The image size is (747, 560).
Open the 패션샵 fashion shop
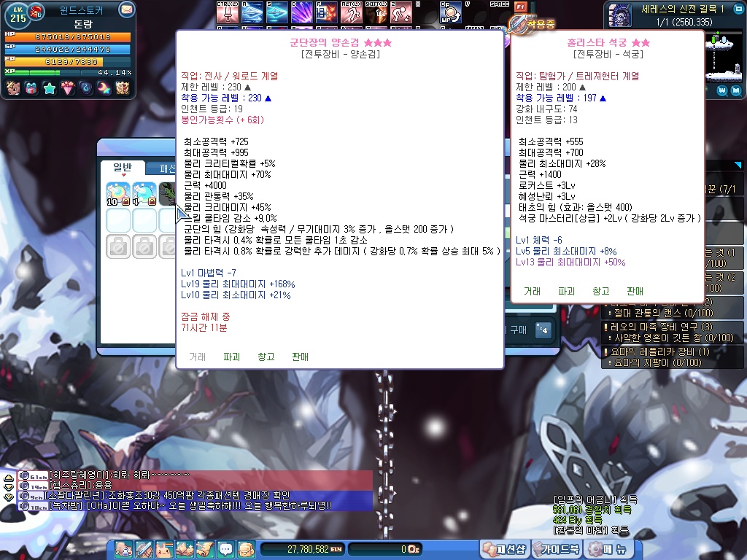(504, 548)
